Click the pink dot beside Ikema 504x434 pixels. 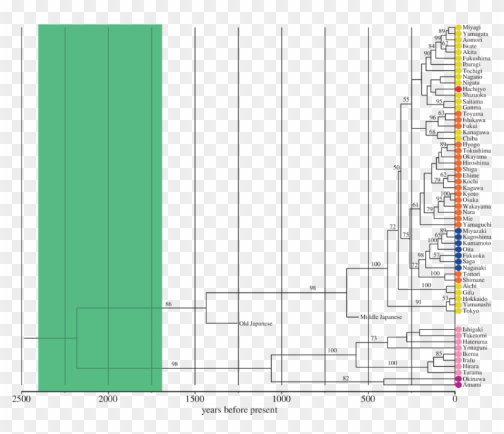click(x=458, y=354)
